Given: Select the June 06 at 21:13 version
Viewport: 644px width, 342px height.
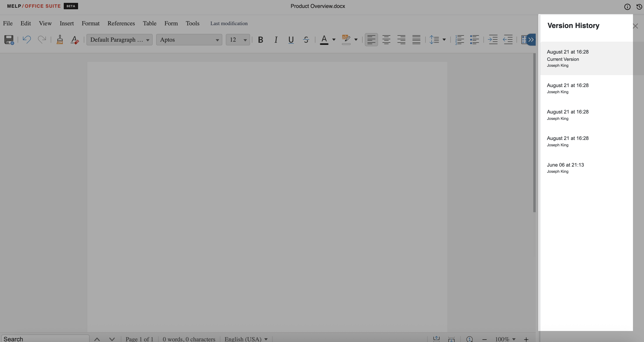Looking at the screenshot, I should 565,168.
